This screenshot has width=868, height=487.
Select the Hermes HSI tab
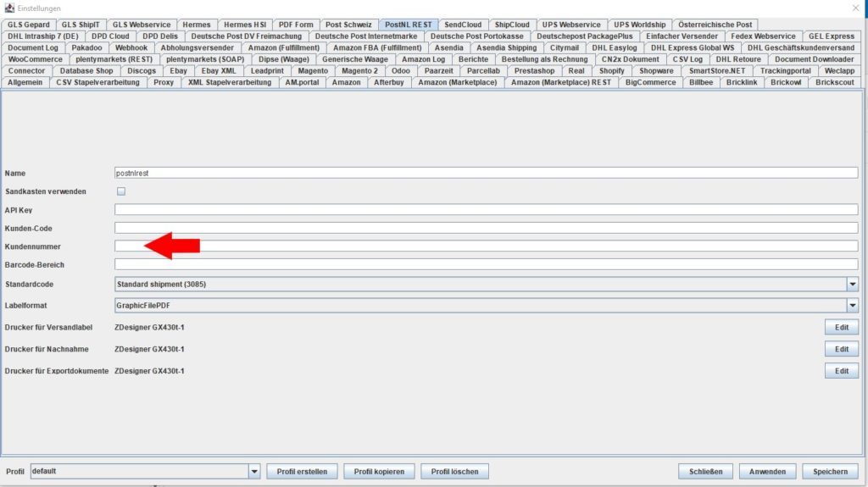pyautogui.click(x=245, y=25)
